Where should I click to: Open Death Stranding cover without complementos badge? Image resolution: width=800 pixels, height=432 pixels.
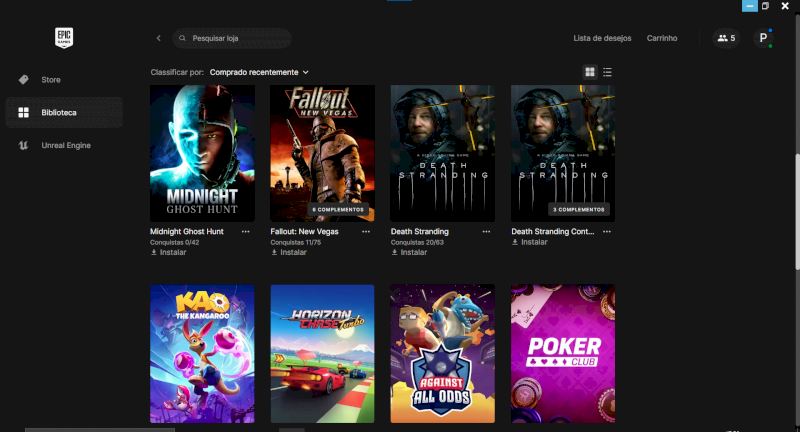443,154
